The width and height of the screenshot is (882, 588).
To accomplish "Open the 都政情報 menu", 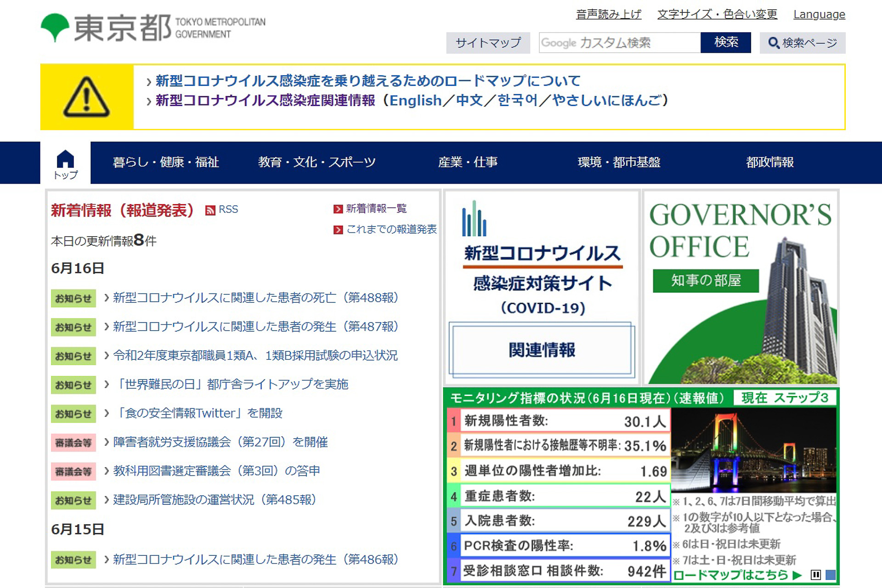I will 769,162.
